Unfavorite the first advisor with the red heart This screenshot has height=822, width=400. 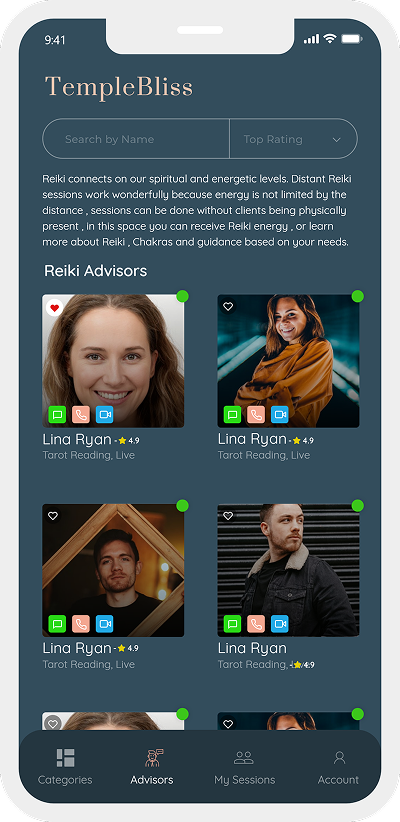point(54,307)
